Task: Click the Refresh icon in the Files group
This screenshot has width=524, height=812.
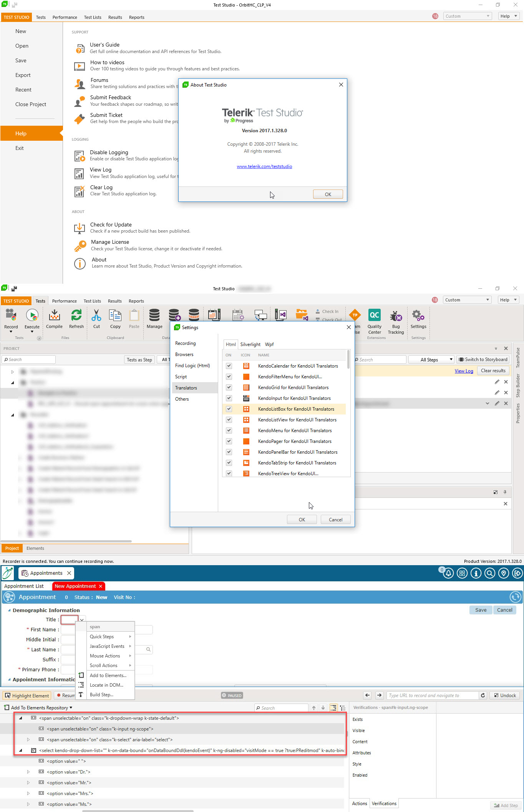Action: tap(76, 316)
